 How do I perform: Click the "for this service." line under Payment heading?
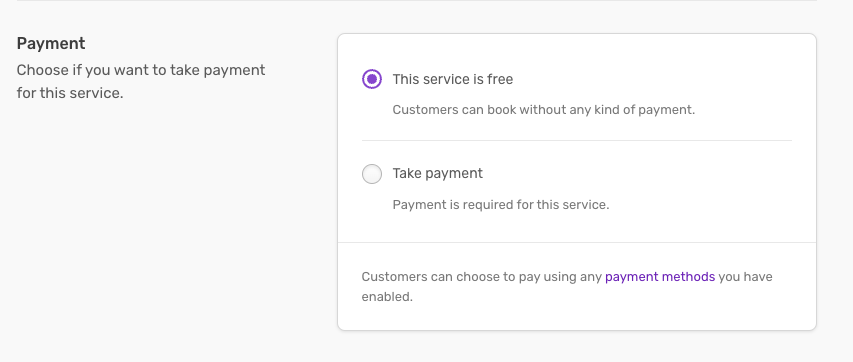click(70, 93)
